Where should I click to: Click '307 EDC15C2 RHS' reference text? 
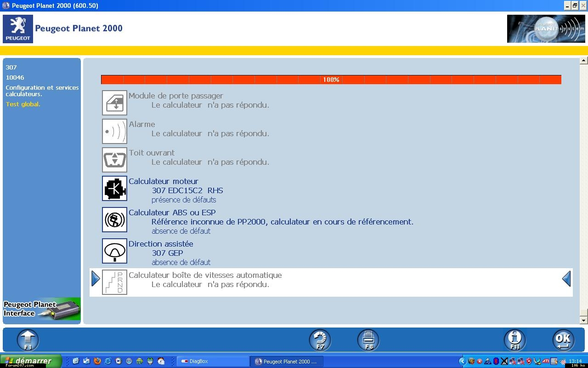[187, 190]
